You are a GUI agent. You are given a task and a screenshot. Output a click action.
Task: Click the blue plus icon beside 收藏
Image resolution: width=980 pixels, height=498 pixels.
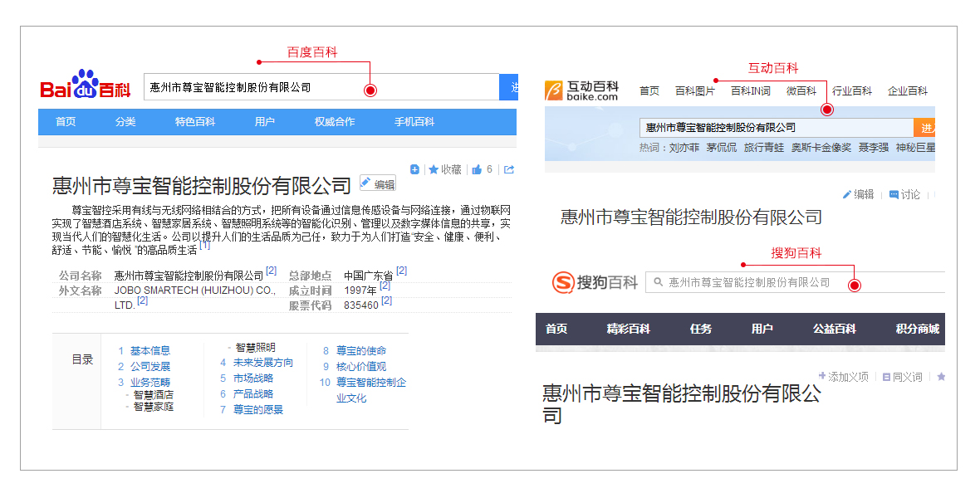coord(414,169)
